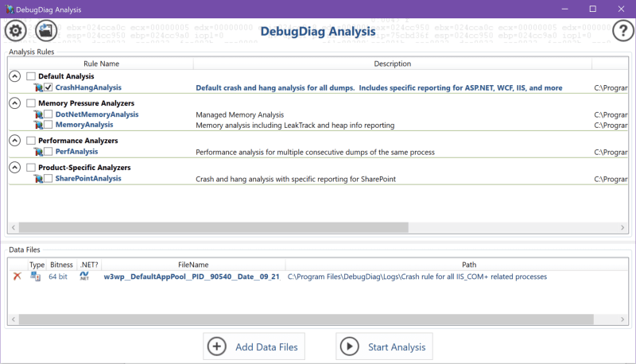This screenshot has width=636, height=364.
Task: Click the dump file type icon
Action: [x=36, y=277]
